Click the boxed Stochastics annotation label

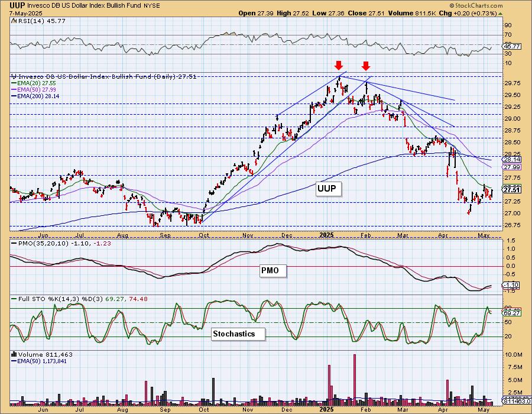(238, 334)
